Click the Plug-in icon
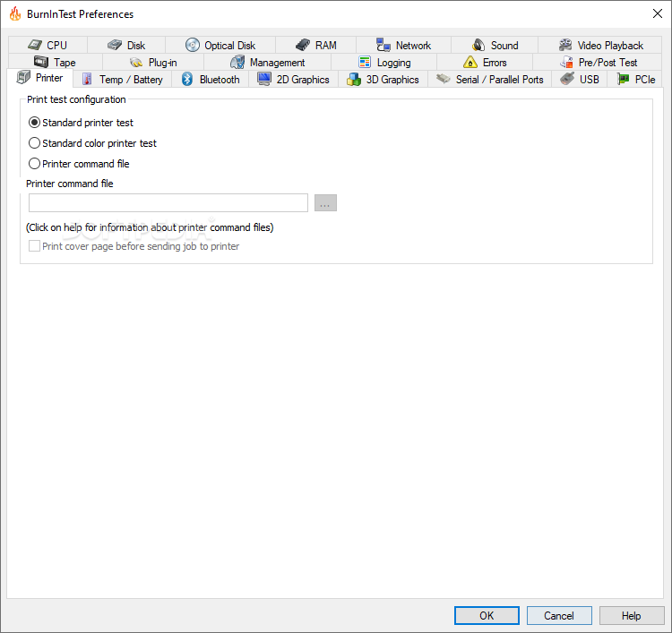The image size is (672, 633). (136, 63)
